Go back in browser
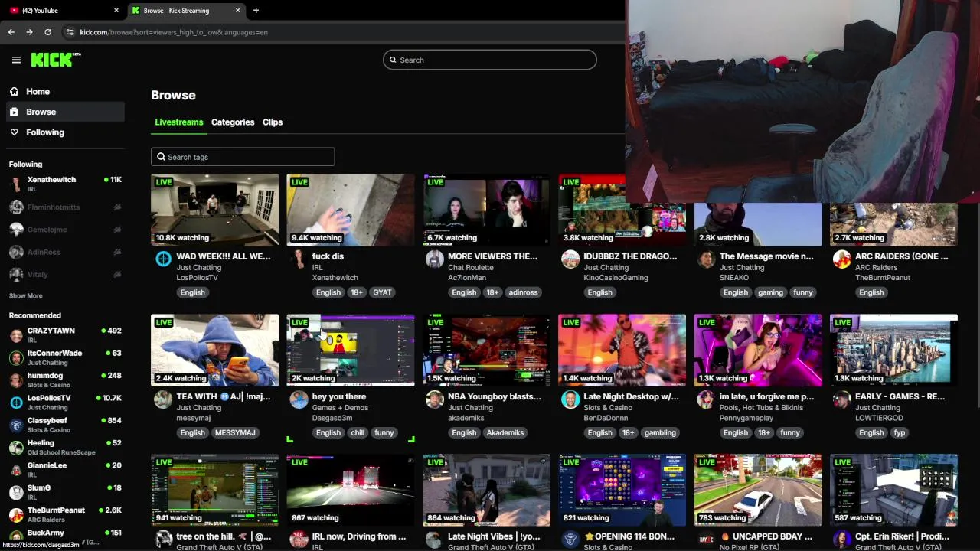 coord(11,32)
